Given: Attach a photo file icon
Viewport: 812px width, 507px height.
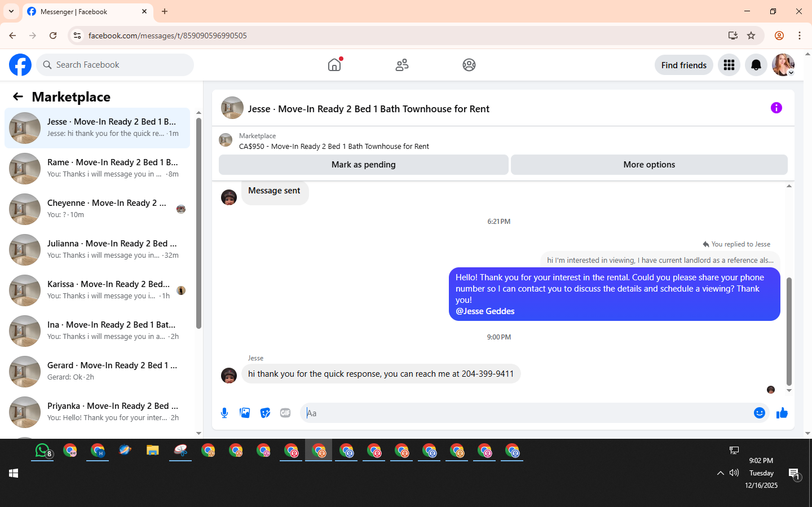Looking at the screenshot, I should point(245,413).
